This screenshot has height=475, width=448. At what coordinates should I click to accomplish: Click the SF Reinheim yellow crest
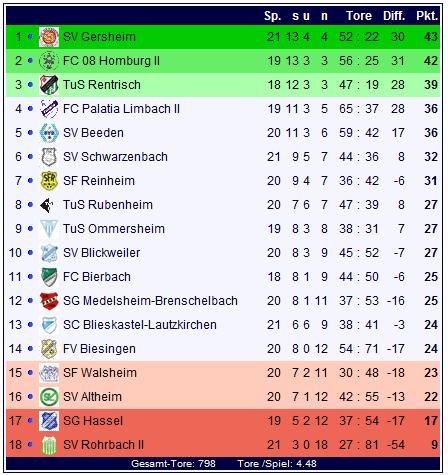[49, 181]
